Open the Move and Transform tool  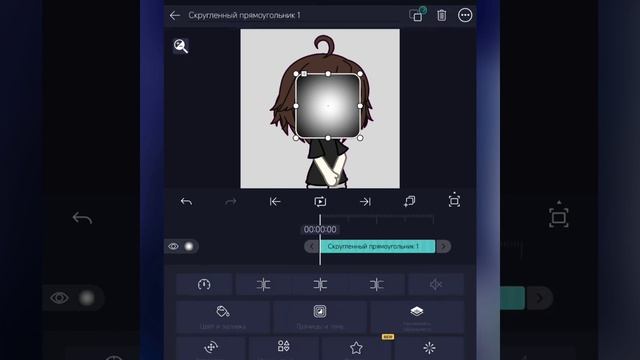click(211, 348)
